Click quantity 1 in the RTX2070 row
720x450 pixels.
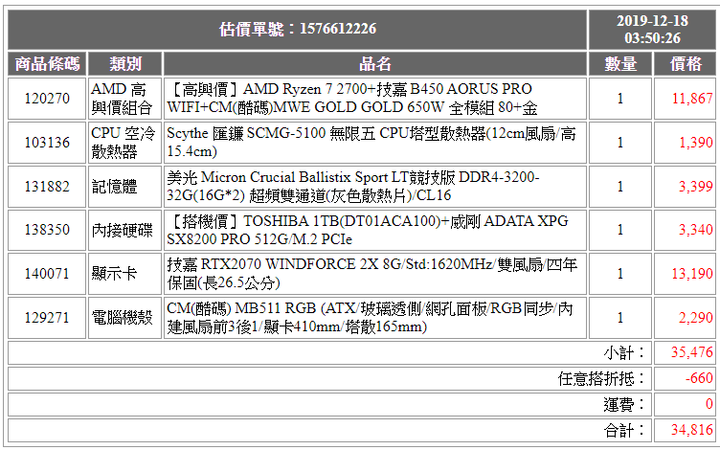click(x=620, y=274)
